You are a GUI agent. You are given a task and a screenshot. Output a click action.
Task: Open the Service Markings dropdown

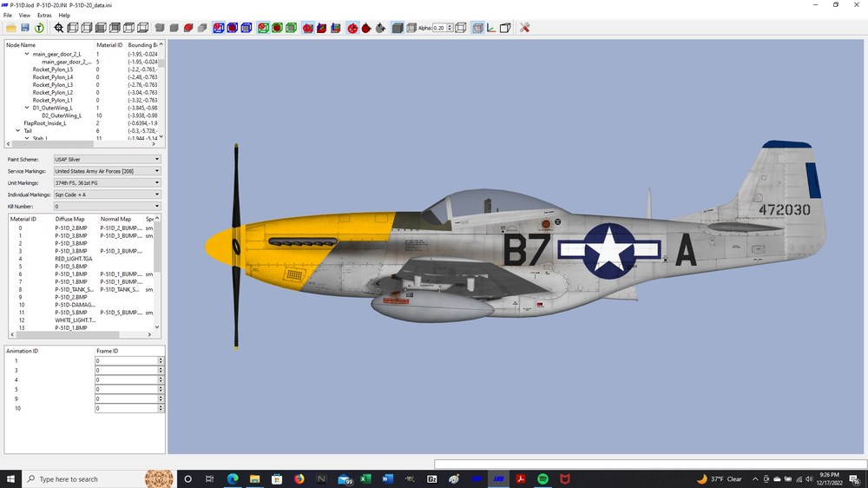click(x=107, y=171)
